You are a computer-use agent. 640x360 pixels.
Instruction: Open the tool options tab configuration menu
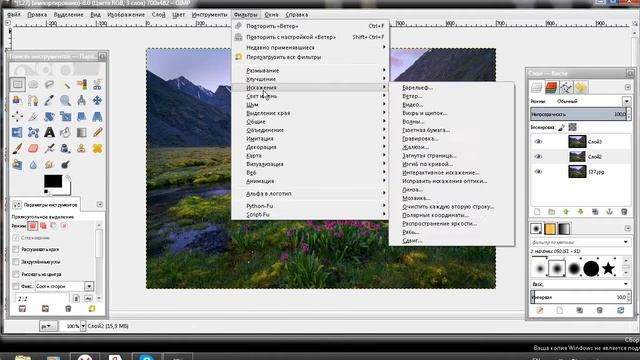tap(100, 204)
